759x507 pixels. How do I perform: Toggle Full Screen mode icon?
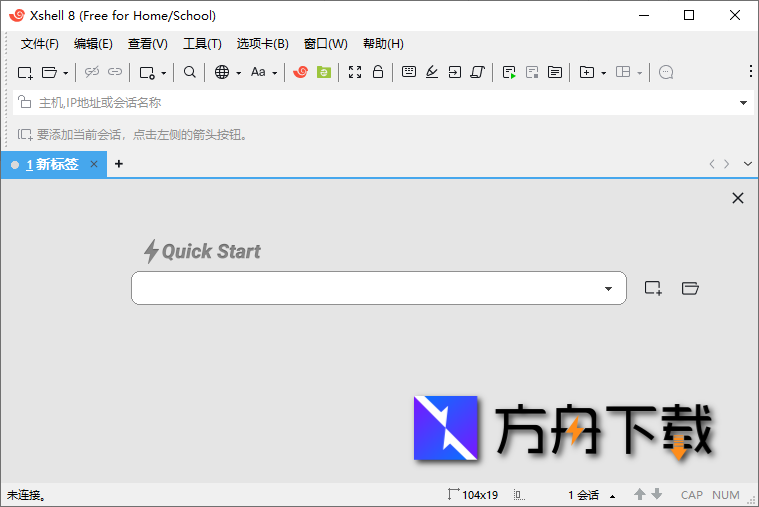(x=355, y=72)
